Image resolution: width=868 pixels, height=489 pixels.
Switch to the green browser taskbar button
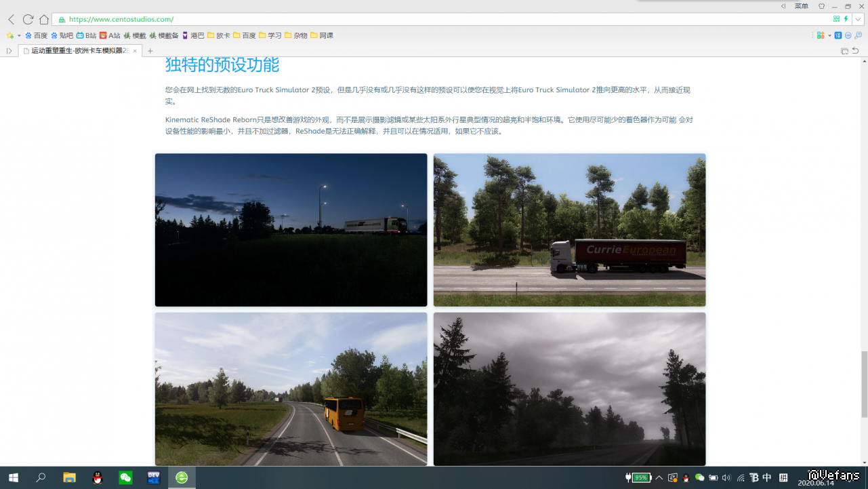coord(182,477)
